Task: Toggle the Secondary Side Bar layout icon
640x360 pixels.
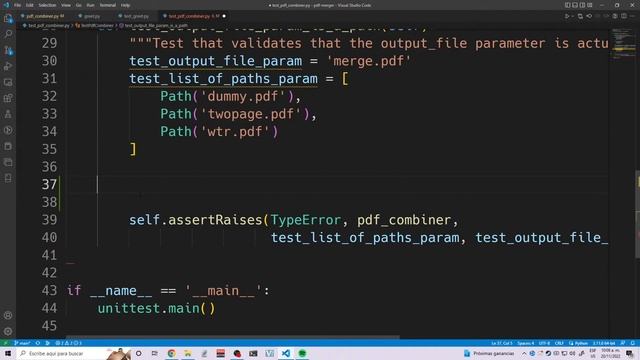Action: click(582, 5)
